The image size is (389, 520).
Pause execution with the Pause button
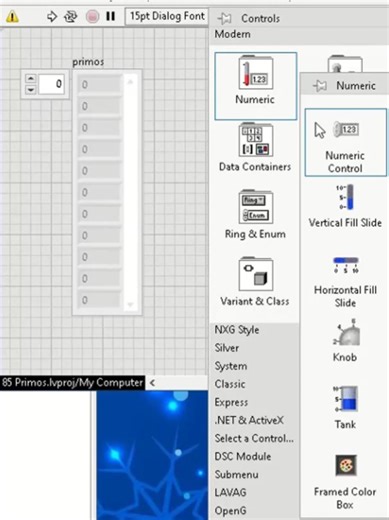coord(110,16)
